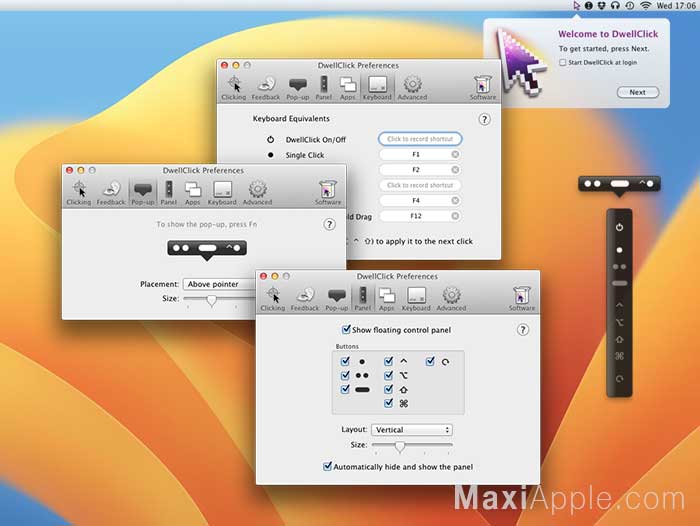Click Next in the Welcome to DwellClick popup
The width and height of the screenshot is (700, 526).
(638, 92)
